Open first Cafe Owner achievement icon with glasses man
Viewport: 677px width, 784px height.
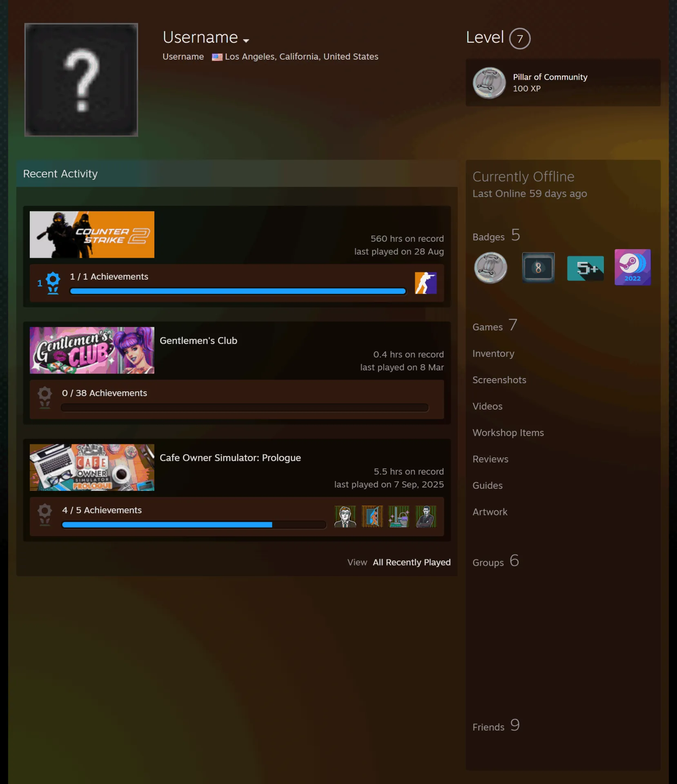click(345, 517)
